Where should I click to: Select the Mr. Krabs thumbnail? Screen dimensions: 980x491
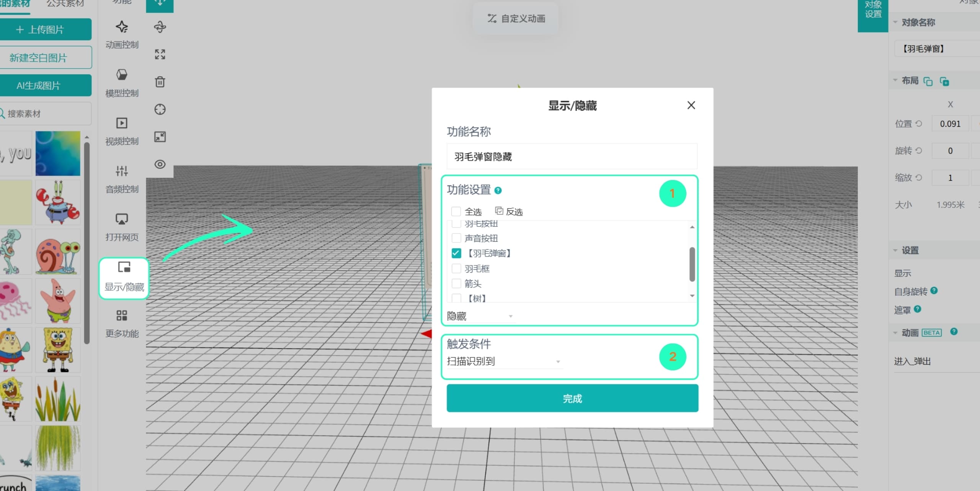tap(58, 203)
